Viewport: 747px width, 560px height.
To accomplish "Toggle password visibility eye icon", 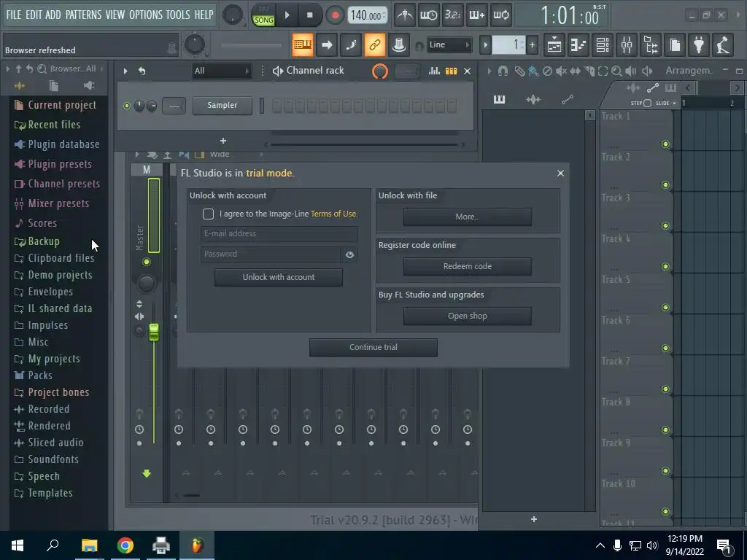I will tap(349, 254).
